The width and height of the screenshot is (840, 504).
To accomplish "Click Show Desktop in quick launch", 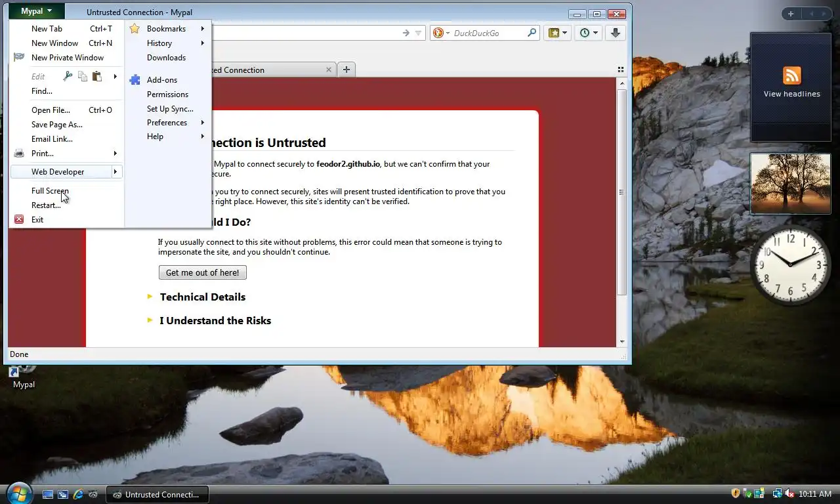I will [48, 494].
